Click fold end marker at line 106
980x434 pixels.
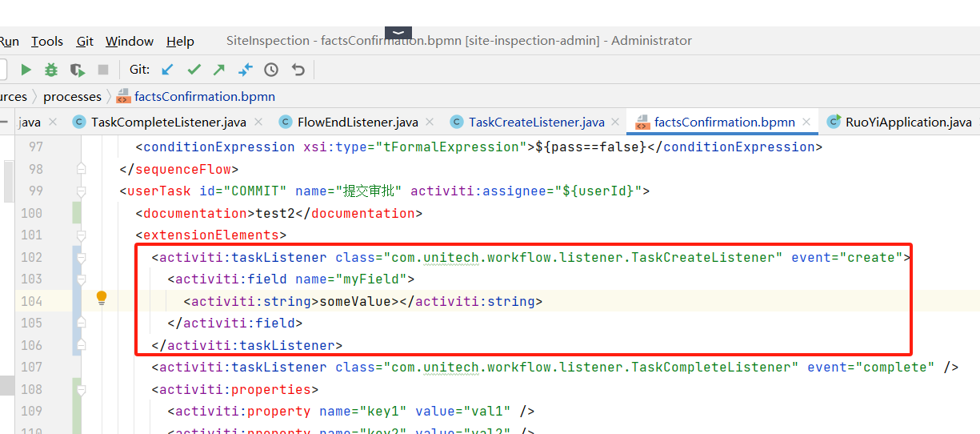[x=81, y=345]
